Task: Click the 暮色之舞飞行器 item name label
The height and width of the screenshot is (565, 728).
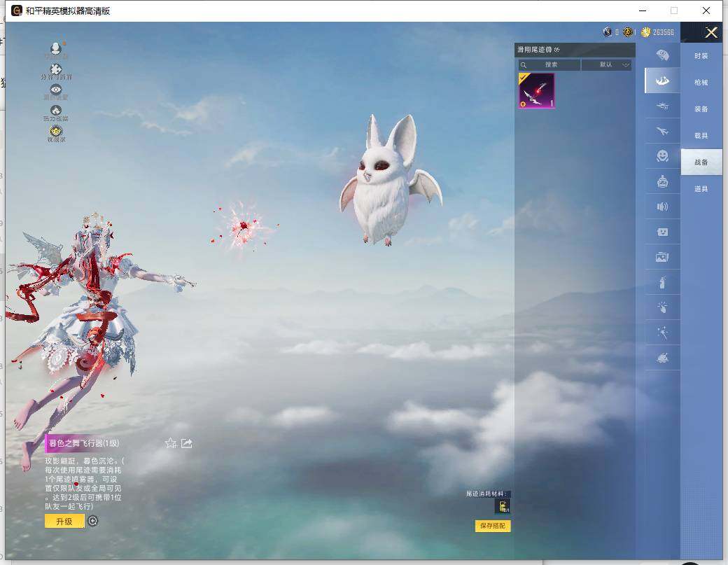Action: point(84,443)
